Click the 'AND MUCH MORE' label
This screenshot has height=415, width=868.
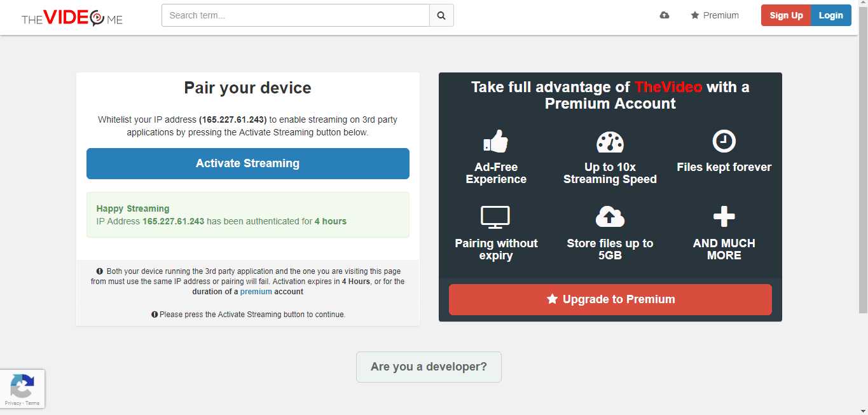[x=724, y=249]
